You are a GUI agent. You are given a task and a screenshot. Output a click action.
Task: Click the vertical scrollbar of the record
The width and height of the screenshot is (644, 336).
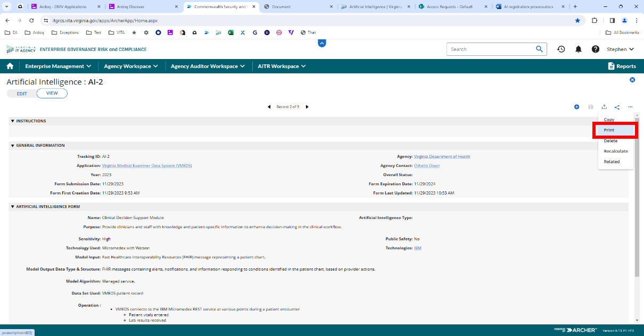tap(637, 197)
